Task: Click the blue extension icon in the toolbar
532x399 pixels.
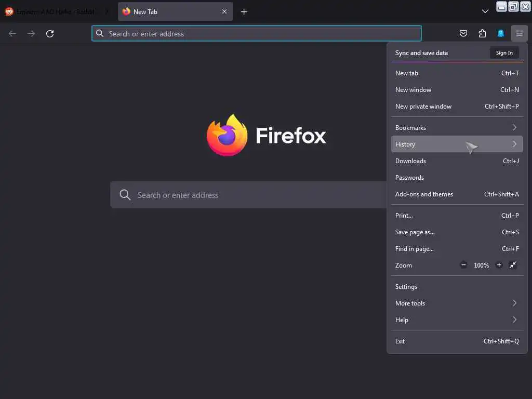Action: [x=500, y=33]
